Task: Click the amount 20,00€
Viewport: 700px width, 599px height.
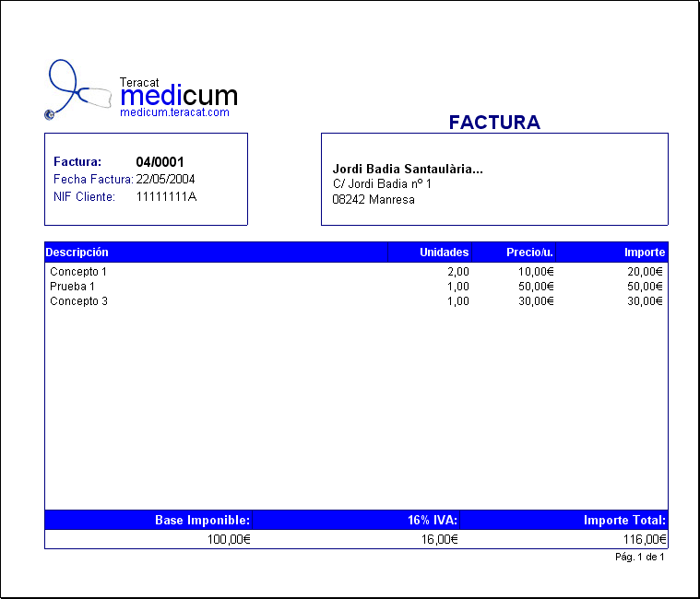Action: (x=645, y=272)
